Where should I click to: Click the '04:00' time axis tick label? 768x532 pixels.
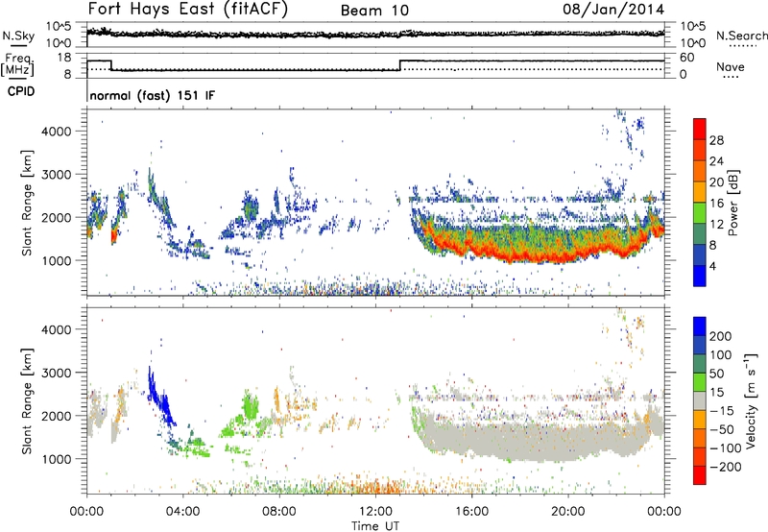point(182,512)
